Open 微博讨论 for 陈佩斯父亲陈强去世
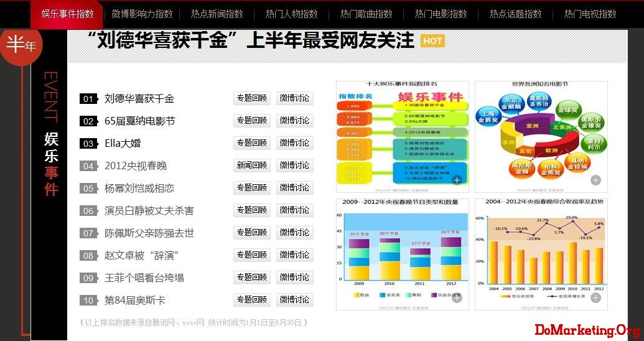Viewport: 644px width, 341px height. (294, 233)
